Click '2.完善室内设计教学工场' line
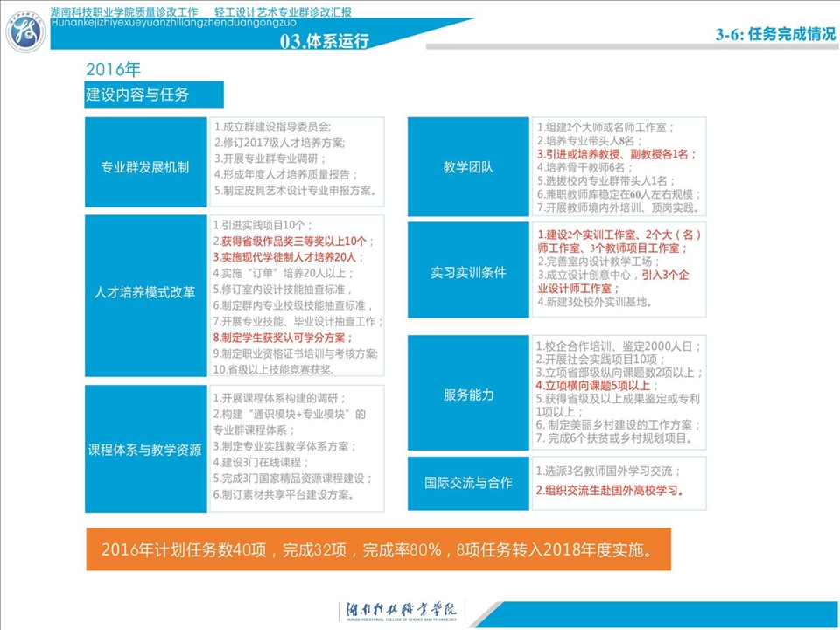 598,262
